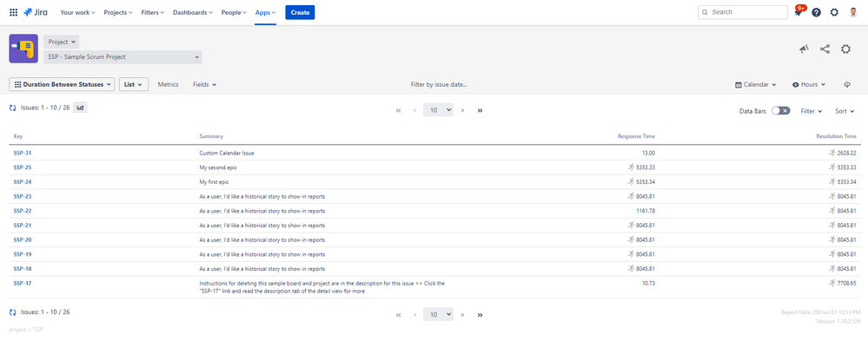Toggle the Data Bars switch

[780, 111]
